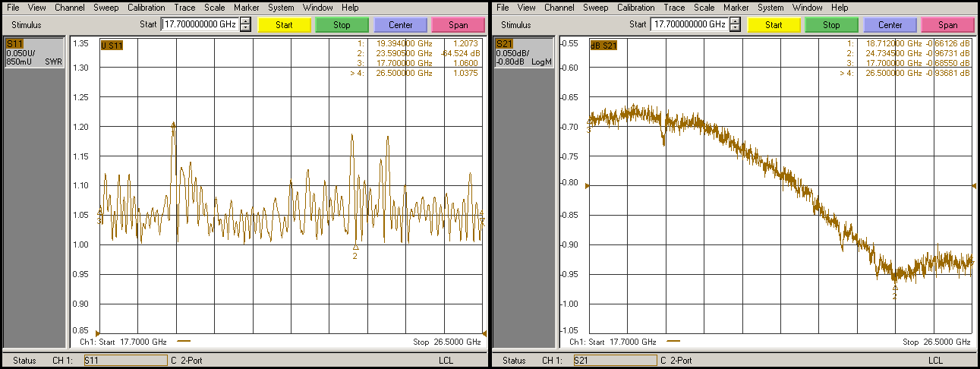
Task: Click the Stimulus label in the S21 window
Action: (x=516, y=25)
